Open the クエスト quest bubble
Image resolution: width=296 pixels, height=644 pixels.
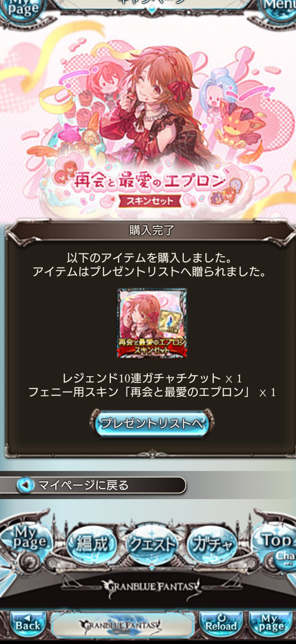click(152, 544)
